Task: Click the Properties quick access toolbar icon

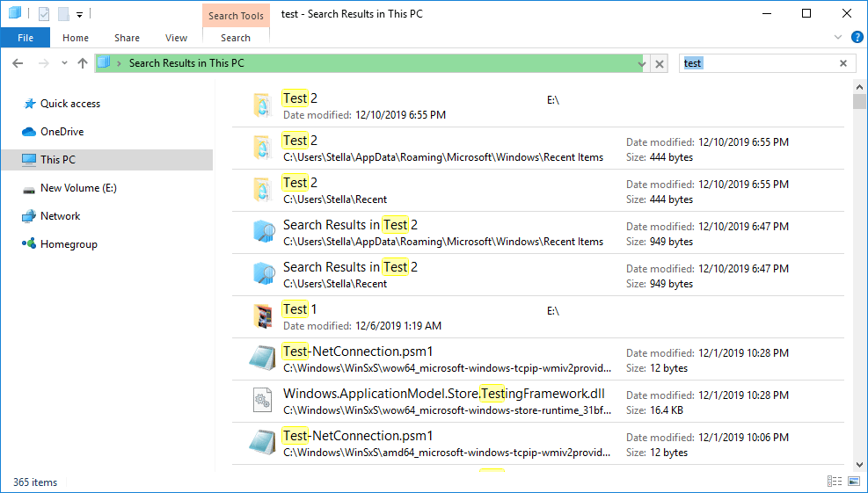Action: click(44, 14)
